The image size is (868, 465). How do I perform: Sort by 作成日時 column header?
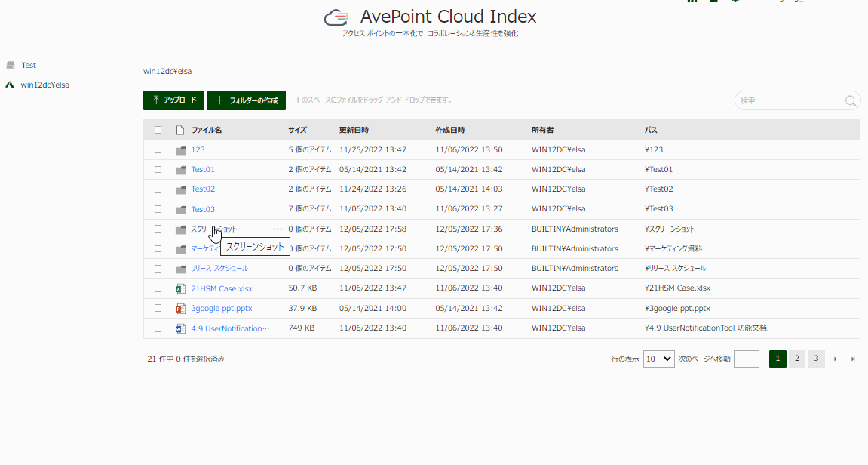450,131
